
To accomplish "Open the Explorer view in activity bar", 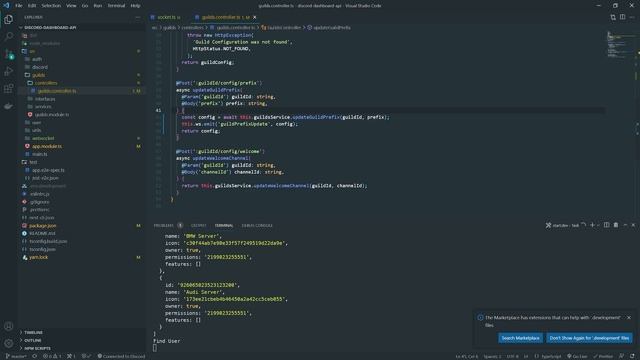I will (x=9, y=20).
